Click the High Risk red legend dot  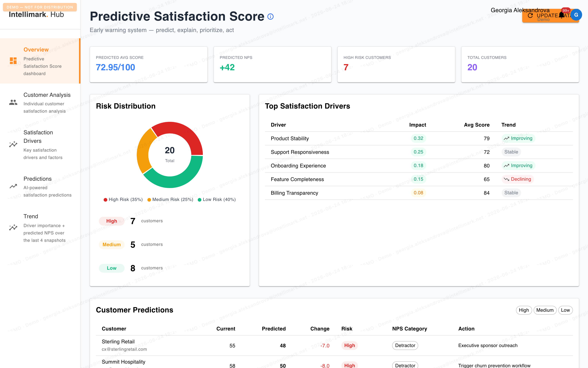[105, 200]
